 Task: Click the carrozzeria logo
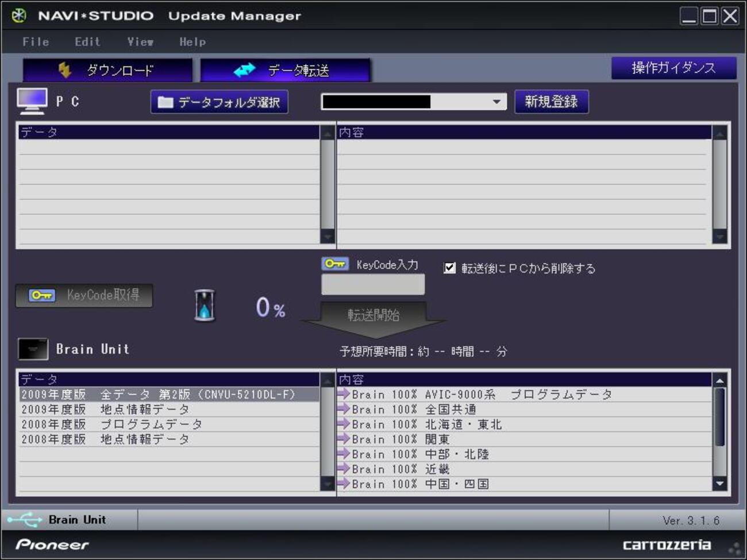667,544
